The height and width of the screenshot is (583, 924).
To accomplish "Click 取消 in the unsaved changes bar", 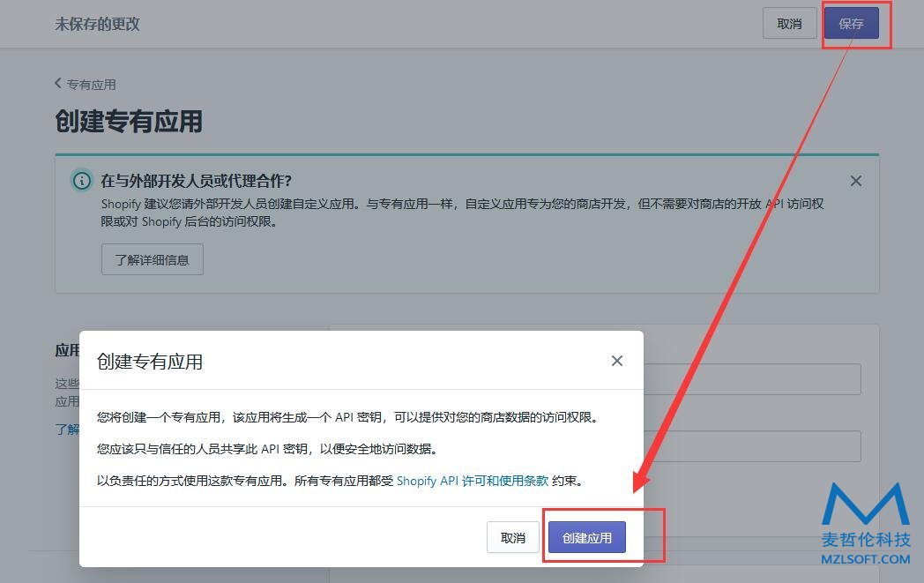I will pos(789,24).
